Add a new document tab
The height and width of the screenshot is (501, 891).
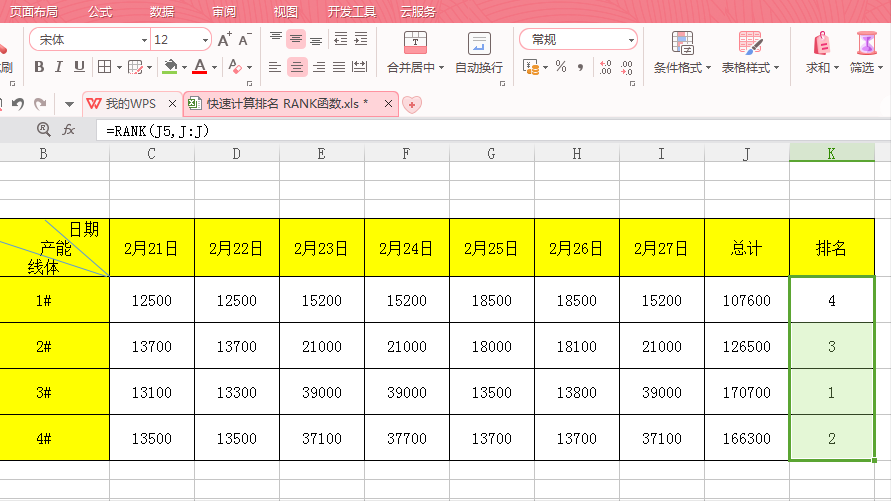pos(412,104)
